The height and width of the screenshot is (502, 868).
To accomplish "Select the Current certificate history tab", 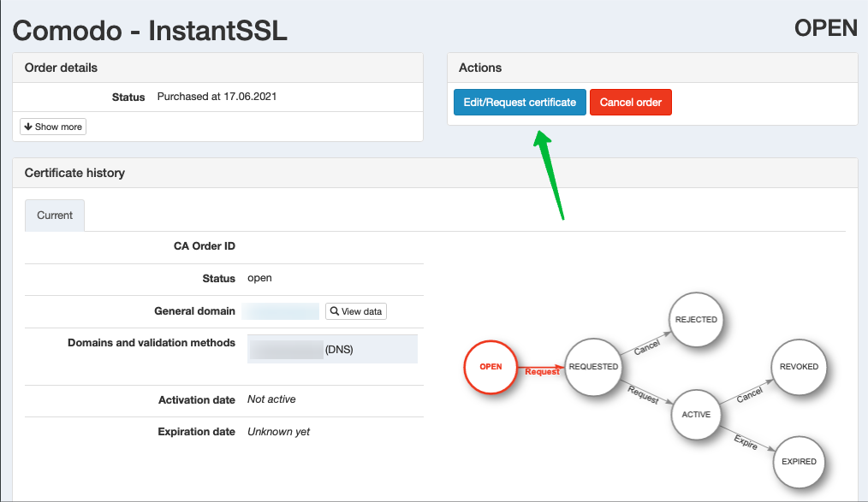I will (x=55, y=216).
